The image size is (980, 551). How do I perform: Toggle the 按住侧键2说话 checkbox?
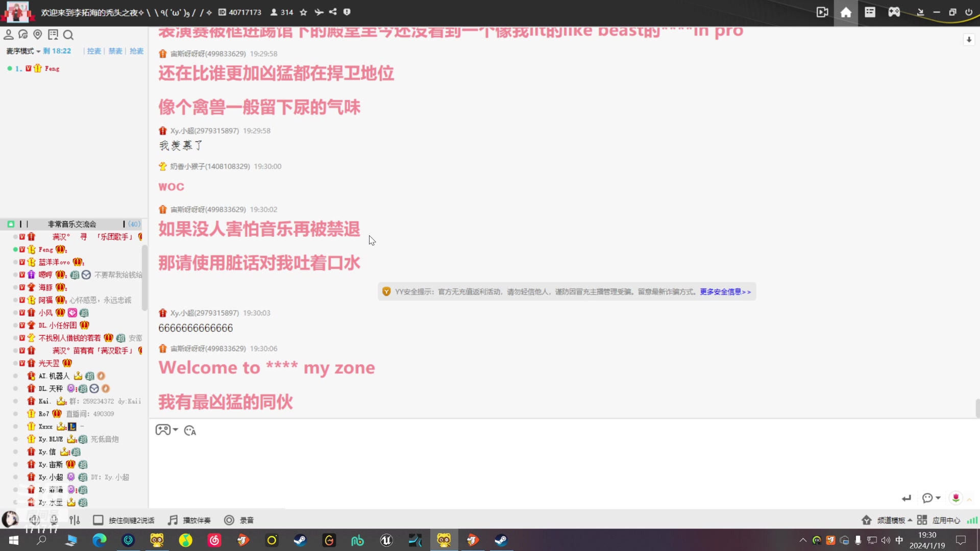coord(98,520)
